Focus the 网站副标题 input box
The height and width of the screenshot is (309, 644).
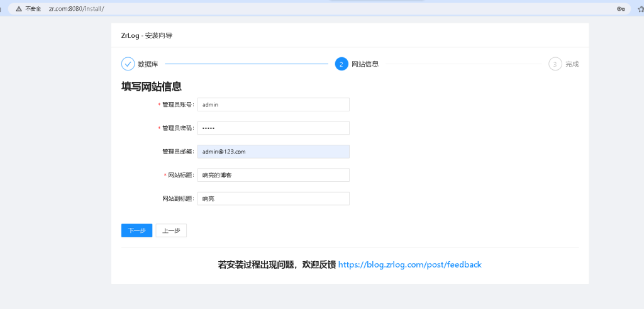click(x=273, y=198)
